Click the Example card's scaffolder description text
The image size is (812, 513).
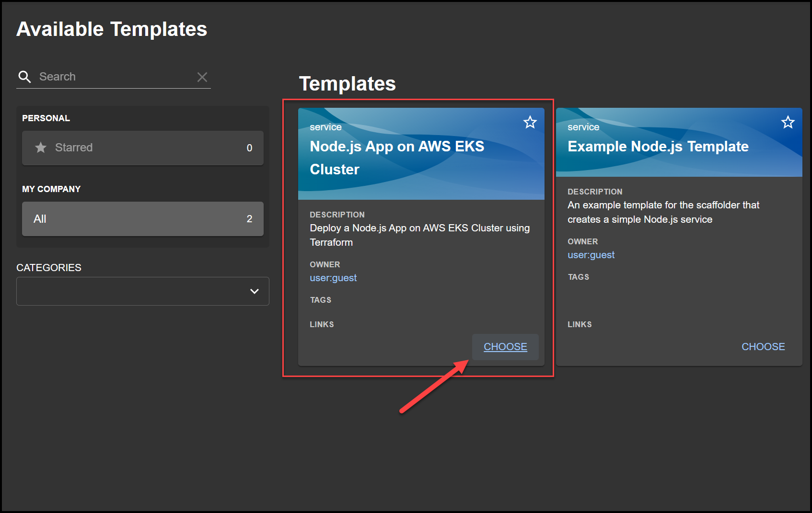(663, 212)
